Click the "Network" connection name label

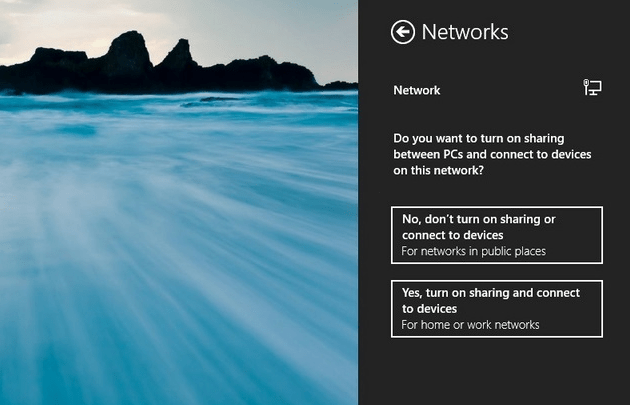(417, 90)
